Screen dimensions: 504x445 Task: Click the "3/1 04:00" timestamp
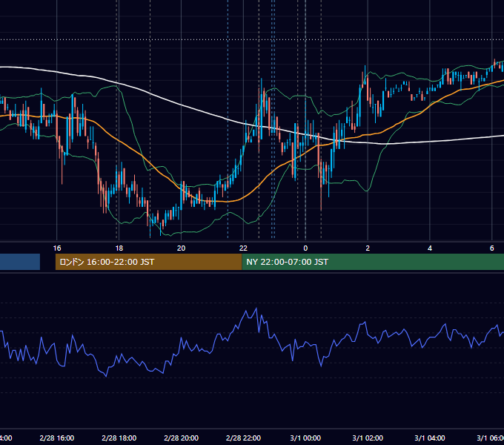(430, 438)
